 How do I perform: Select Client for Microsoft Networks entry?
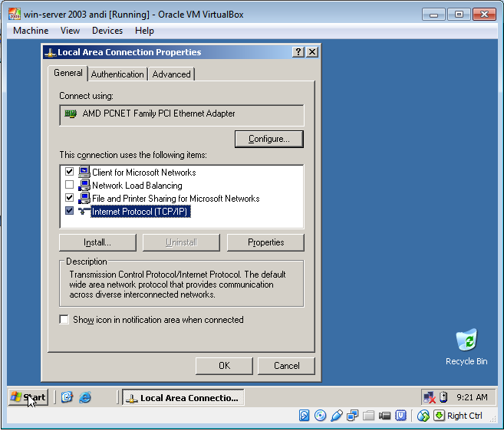click(x=143, y=173)
